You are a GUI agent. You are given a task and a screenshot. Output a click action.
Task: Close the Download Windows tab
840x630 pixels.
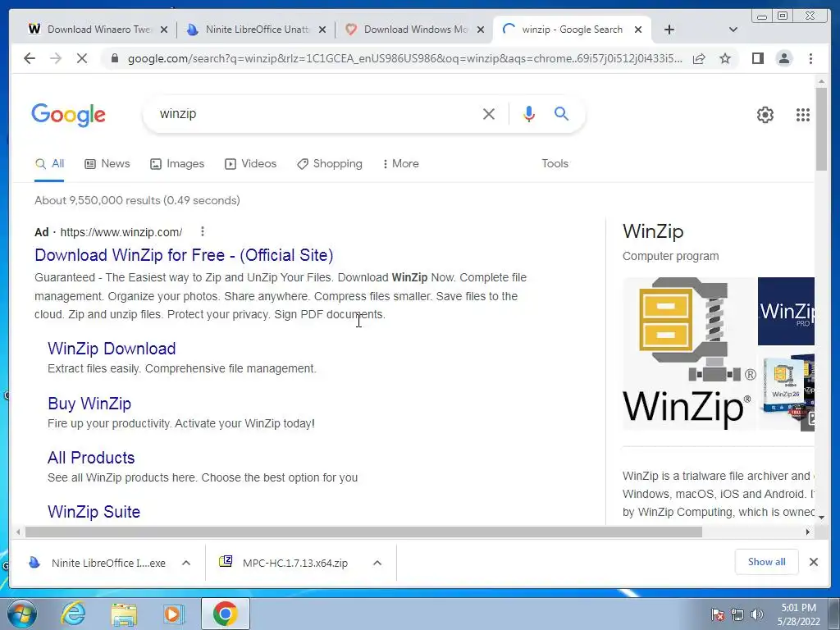[481, 30]
